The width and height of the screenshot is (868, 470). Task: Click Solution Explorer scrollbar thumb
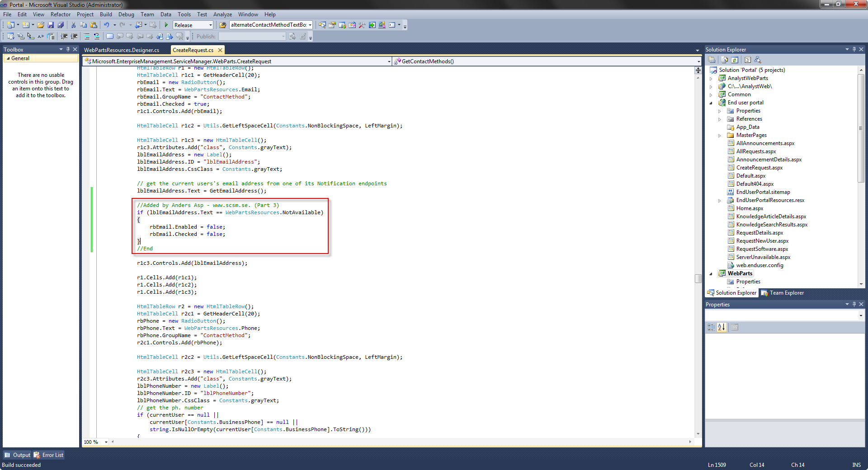861,128
